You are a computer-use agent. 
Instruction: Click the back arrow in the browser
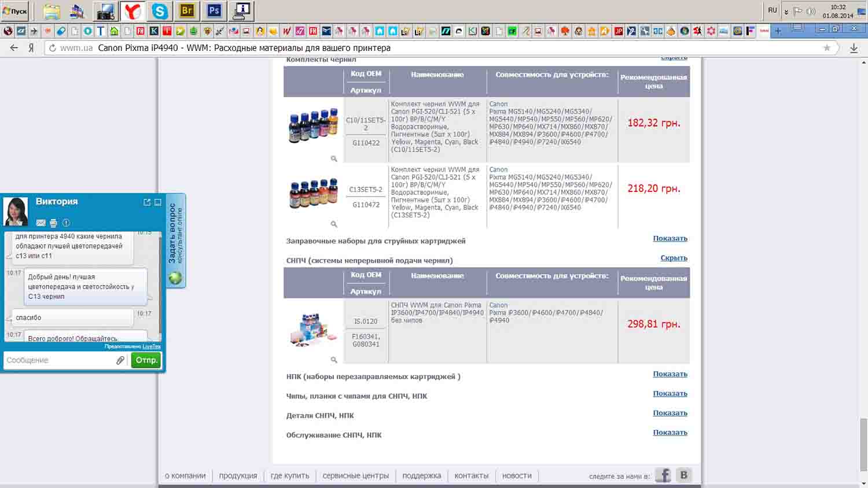[14, 48]
